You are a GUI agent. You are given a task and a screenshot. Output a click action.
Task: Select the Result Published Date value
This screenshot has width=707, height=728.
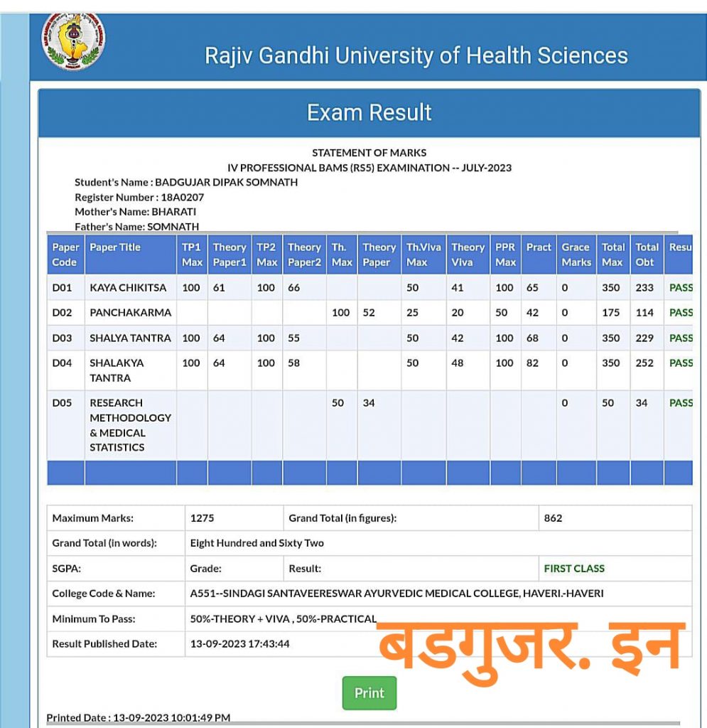(239, 644)
